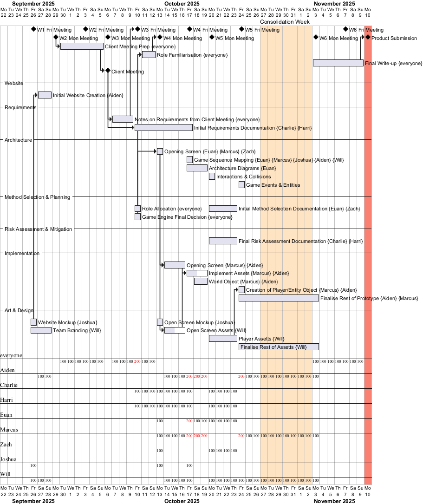423x504 pixels.
Task: Select the Finalise Rest of Prototype bar
Action: (x=279, y=298)
